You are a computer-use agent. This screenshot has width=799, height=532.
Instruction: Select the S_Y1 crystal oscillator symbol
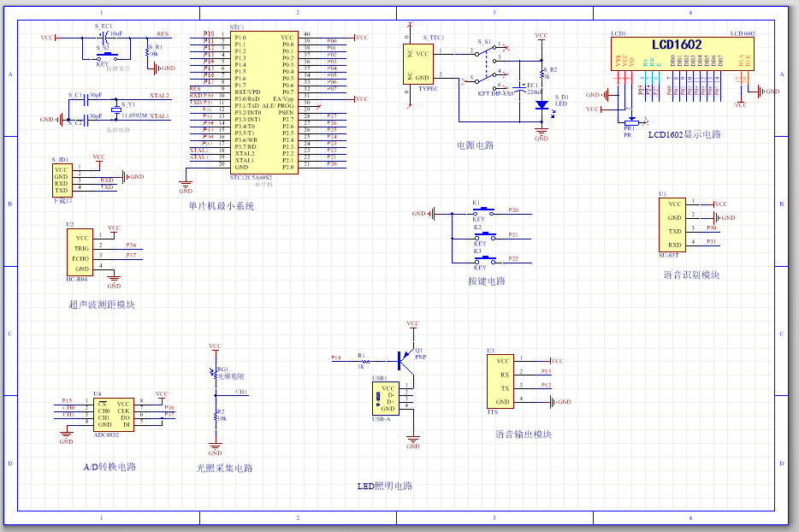tap(116, 109)
